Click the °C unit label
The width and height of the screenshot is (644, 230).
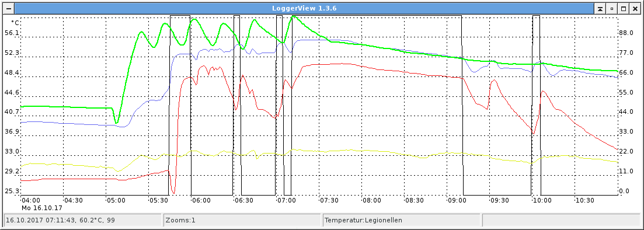click(15, 23)
